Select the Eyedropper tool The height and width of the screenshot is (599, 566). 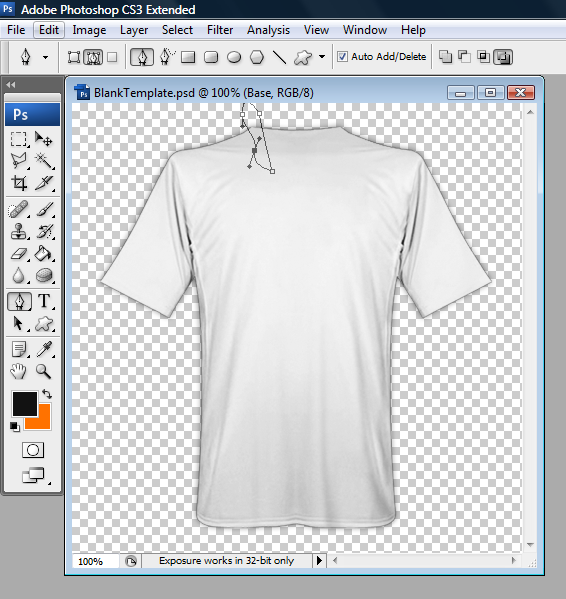pos(44,349)
